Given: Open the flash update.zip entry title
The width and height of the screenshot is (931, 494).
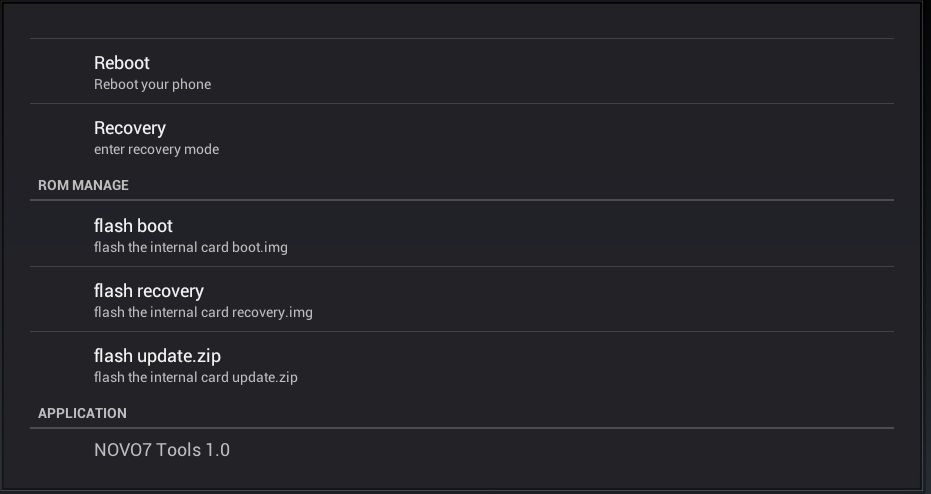Looking at the screenshot, I should point(157,356).
